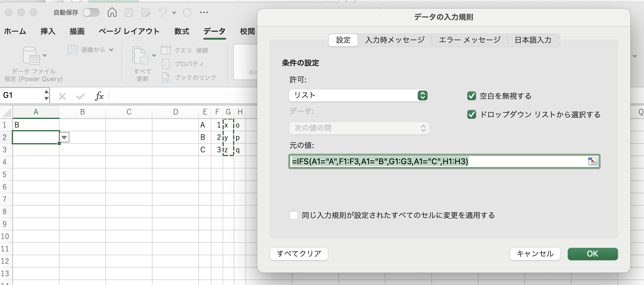The width and height of the screenshot is (644, 285).
Task: Click the range selector icon in 元の値 field
Action: tap(592, 161)
